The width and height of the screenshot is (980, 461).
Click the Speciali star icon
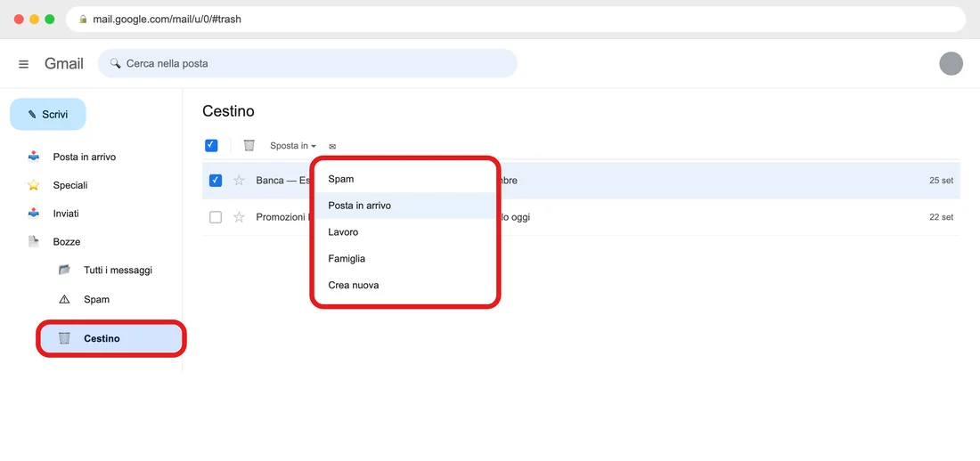[x=34, y=185]
